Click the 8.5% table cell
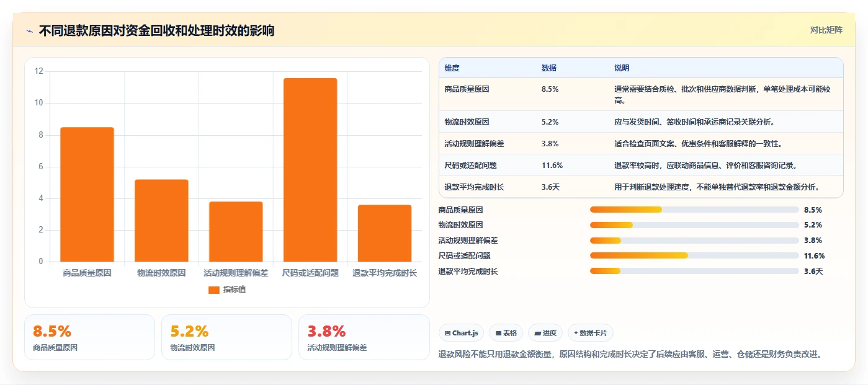868x385 pixels. 550,89
